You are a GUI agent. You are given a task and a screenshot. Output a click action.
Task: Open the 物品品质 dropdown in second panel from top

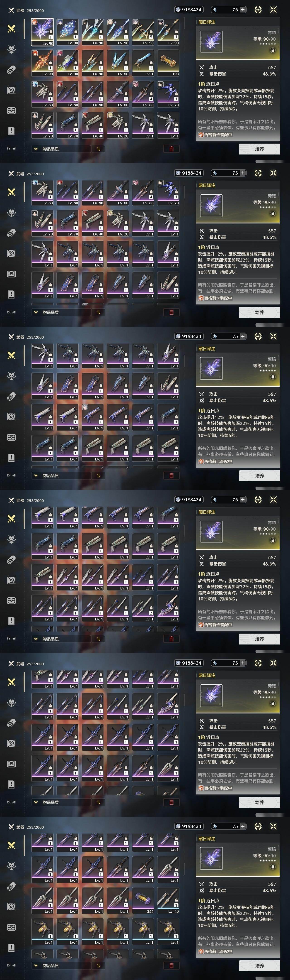coord(61,312)
